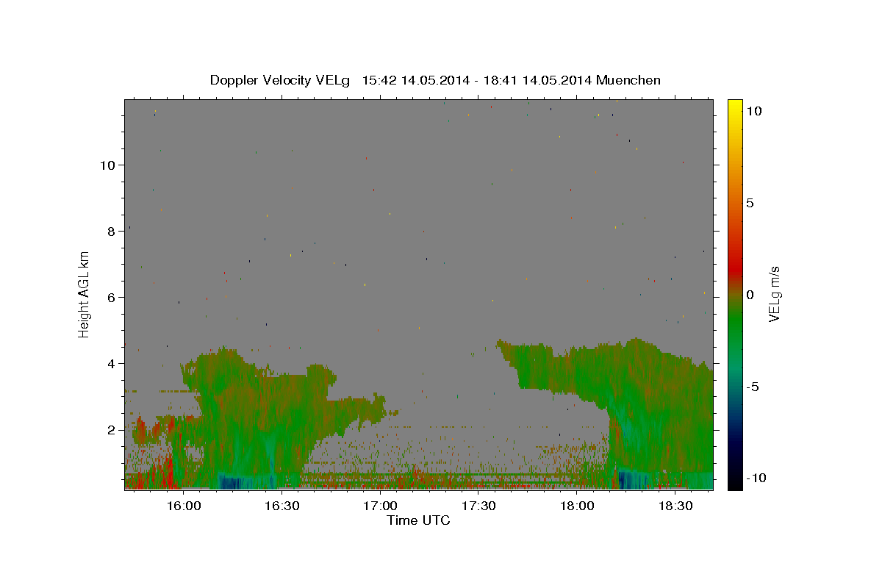Screen dimensions: 882x588
Task: Click the '16:30' time tick label
Action: pyautogui.click(x=282, y=506)
